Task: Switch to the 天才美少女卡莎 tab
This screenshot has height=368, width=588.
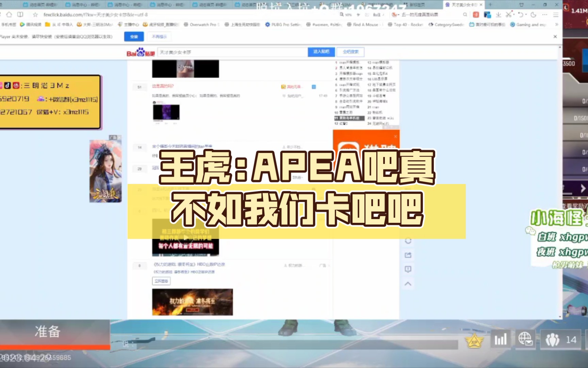Action: (x=463, y=5)
